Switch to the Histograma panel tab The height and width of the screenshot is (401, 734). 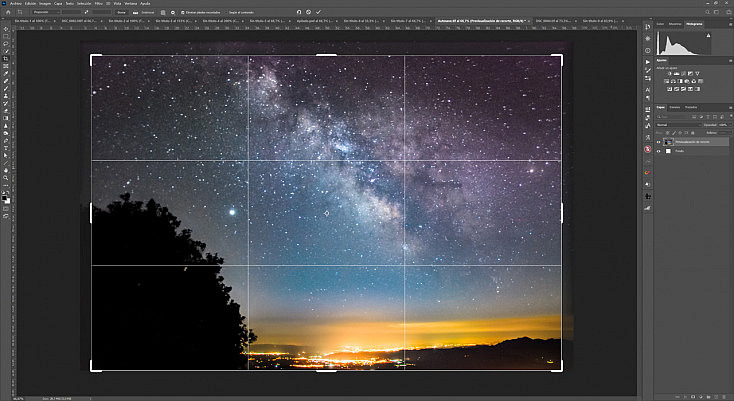pyautogui.click(x=694, y=24)
